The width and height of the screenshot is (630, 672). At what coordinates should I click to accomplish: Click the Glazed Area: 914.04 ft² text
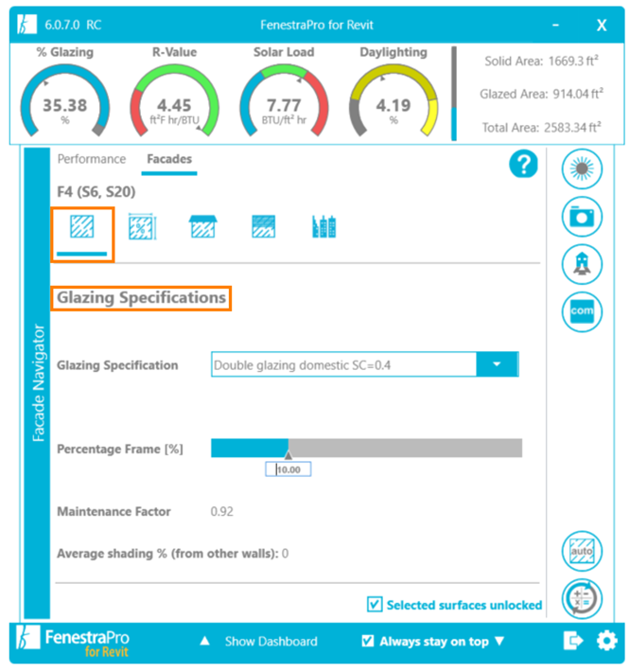tap(541, 94)
